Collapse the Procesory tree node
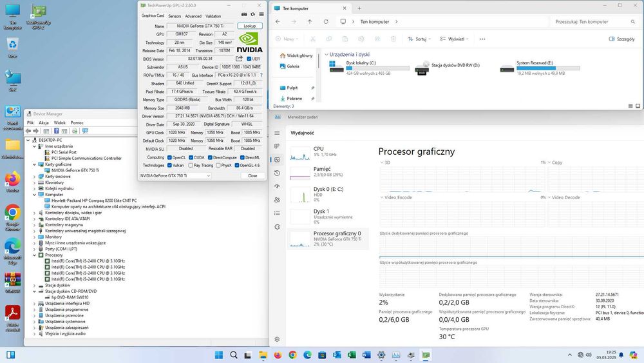This screenshot has height=363, width=644. pos(35,255)
